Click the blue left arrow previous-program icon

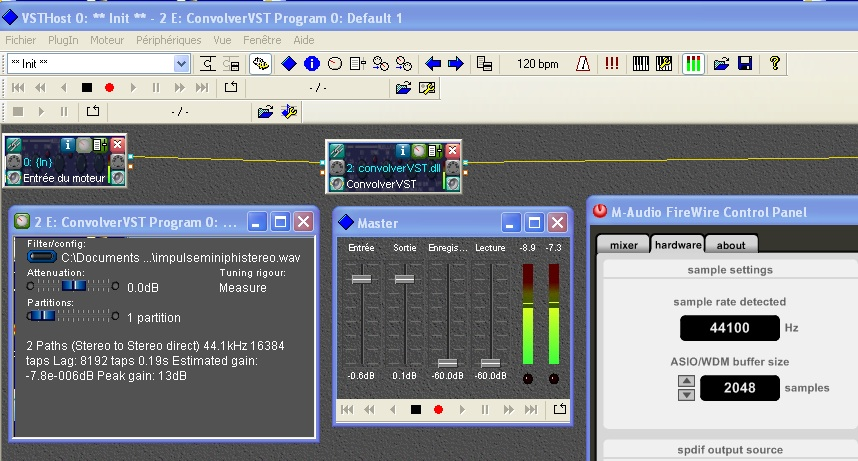pyautogui.click(x=433, y=64)
